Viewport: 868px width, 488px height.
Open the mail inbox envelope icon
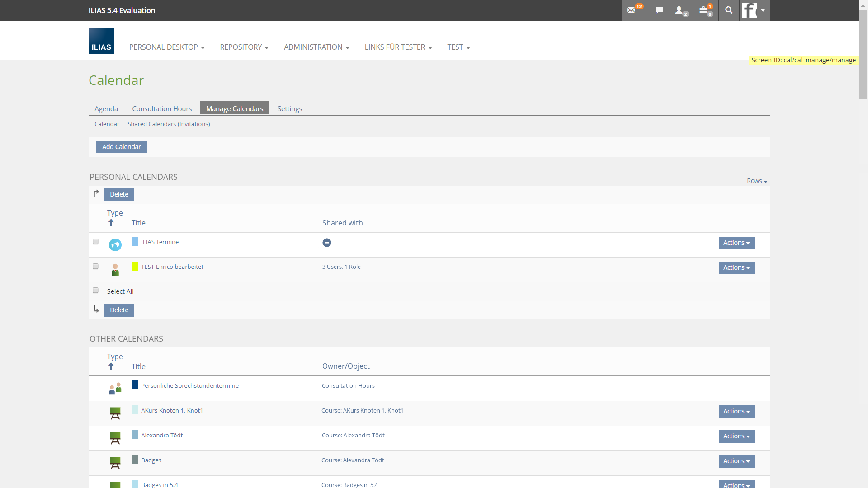pyautogui.click(x=632, y=10)
